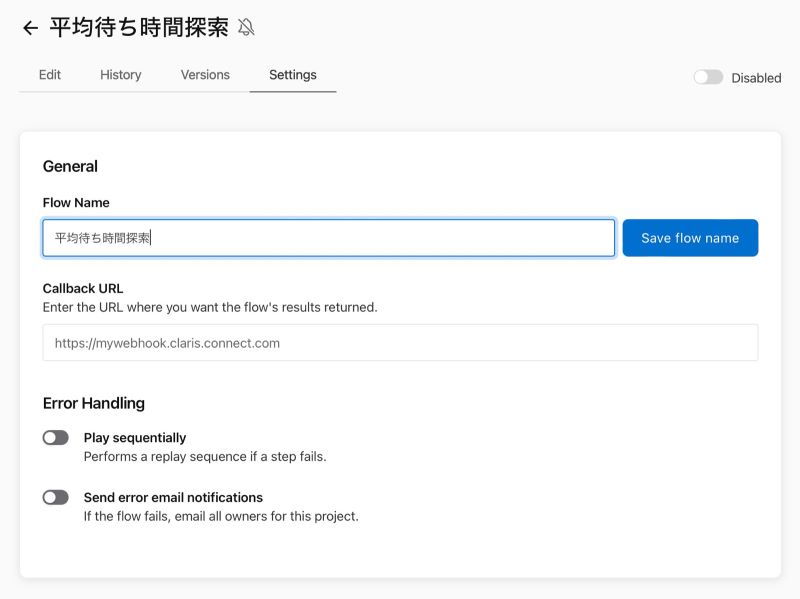Click the flow title heading 平均待ち時間探索

[x=139, y=28]
